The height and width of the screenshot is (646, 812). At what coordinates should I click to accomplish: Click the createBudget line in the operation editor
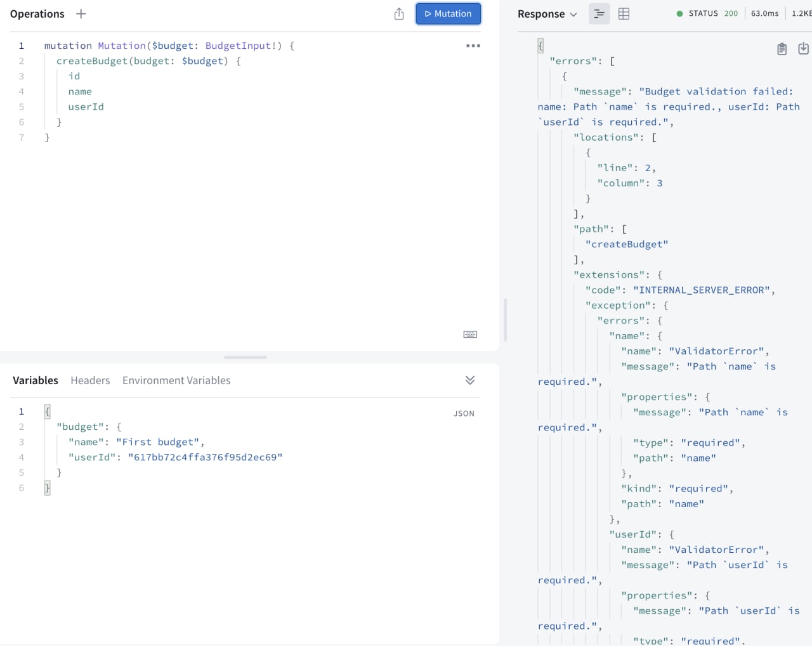[x=148, y=61]
